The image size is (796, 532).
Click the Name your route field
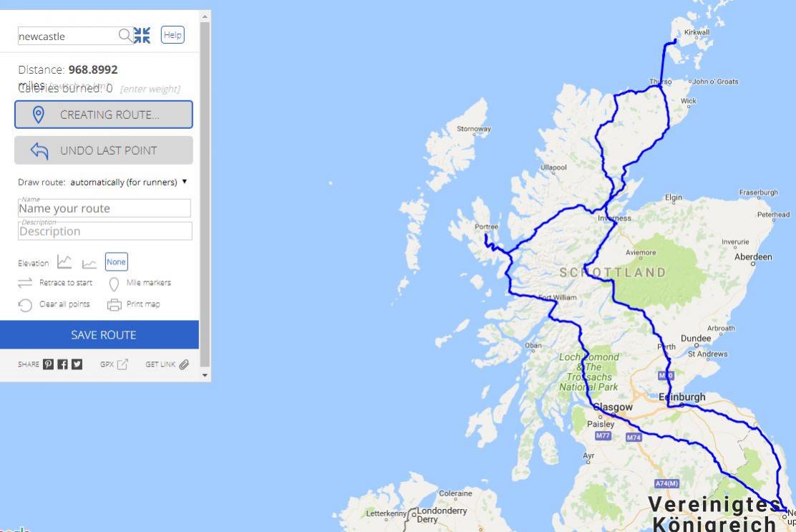tap(105, 208)
